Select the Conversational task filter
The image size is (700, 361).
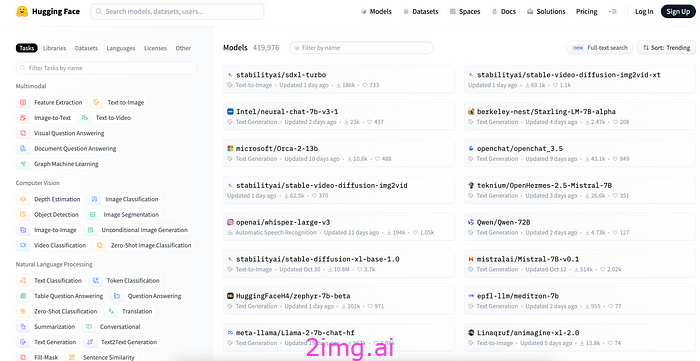(113, 327)
